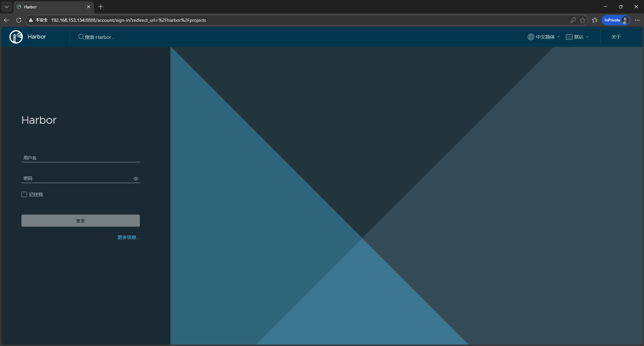Screen dimensions: 644x346
Task: Click the browser back arrow
Action: pos(7,20)
